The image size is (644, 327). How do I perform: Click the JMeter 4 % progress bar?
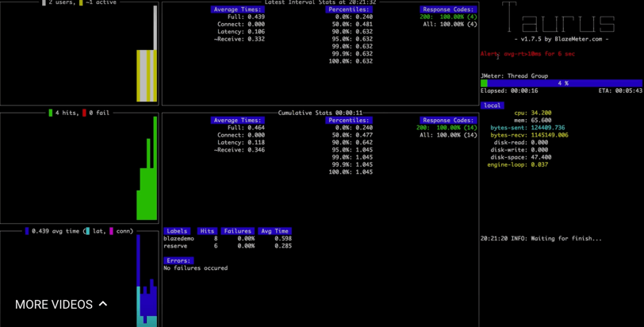point(561,83)
